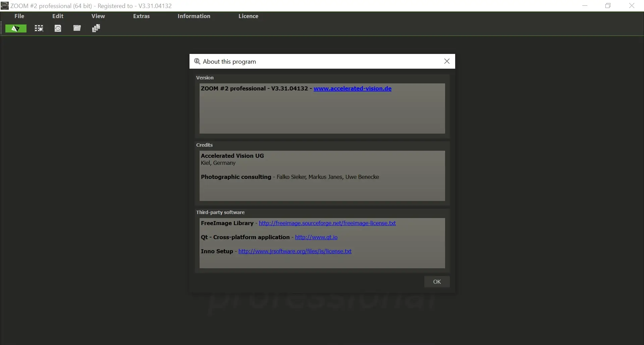Screen dimensions: 644x345
Task: Open the View menu
Action: [x=98, y=16]
